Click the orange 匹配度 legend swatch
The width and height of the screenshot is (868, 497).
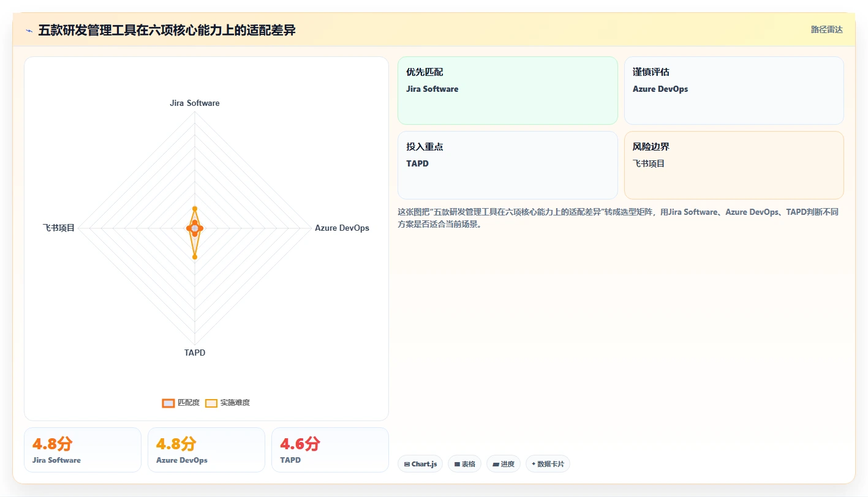tap(168, 403)
